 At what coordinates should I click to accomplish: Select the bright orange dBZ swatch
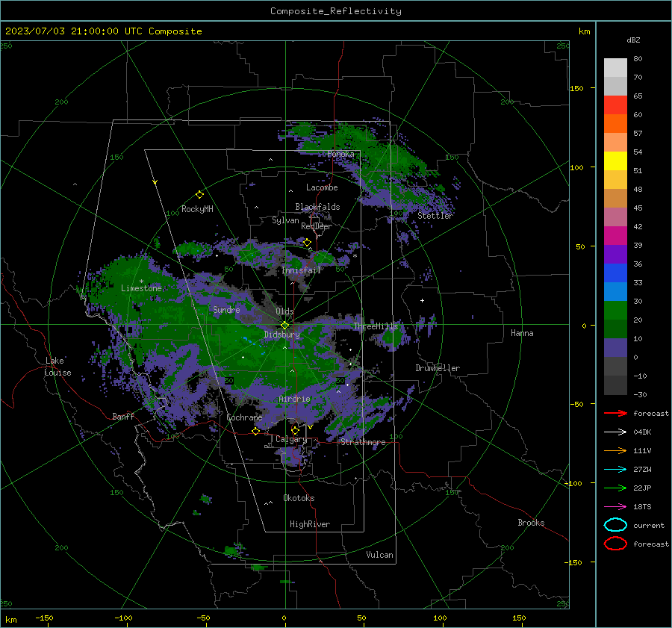coord(615,124)
